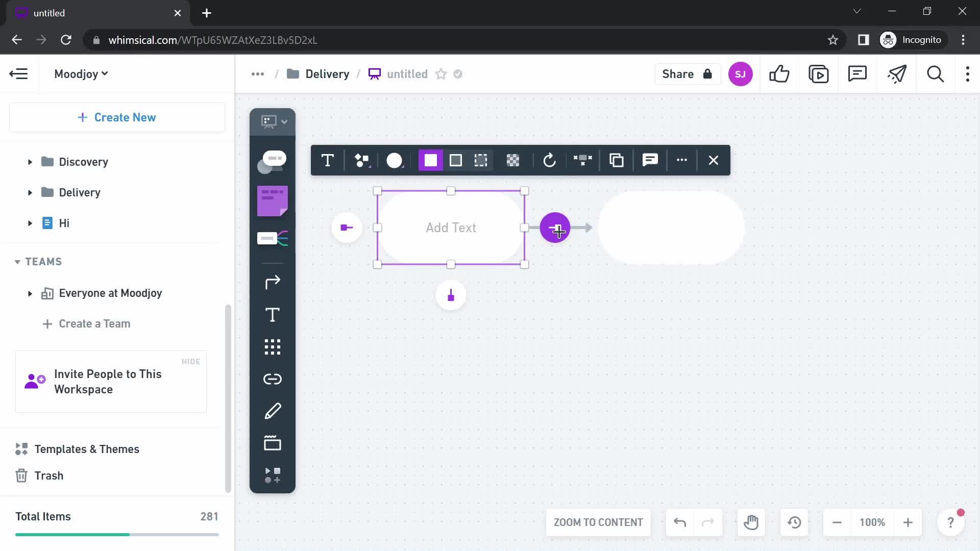Expand the Discovery folder

(x=30, y=162)
